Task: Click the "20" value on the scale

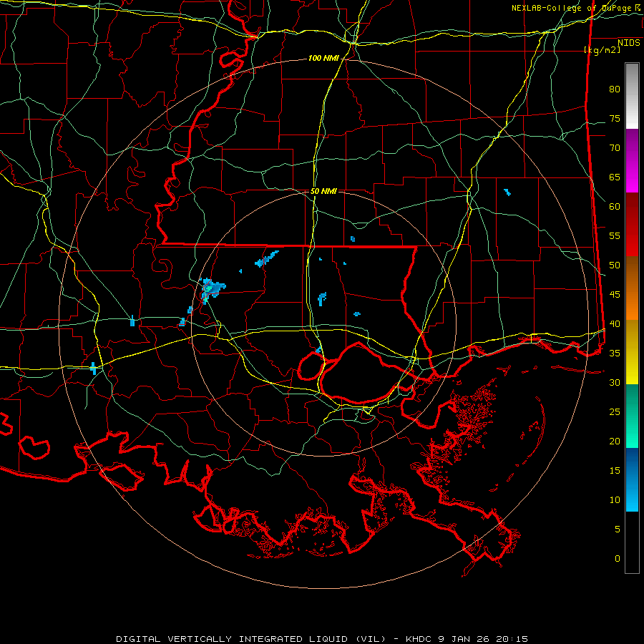Action: click(x=615, y=441)
